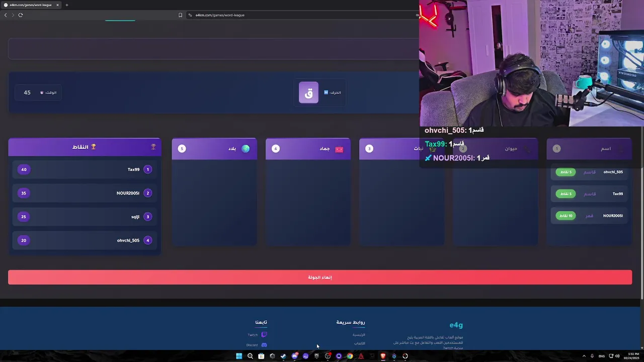Viewport: 644px width, 362px height.
Task: Click the Discord logo icon in footer
Action: click(264, 345)
